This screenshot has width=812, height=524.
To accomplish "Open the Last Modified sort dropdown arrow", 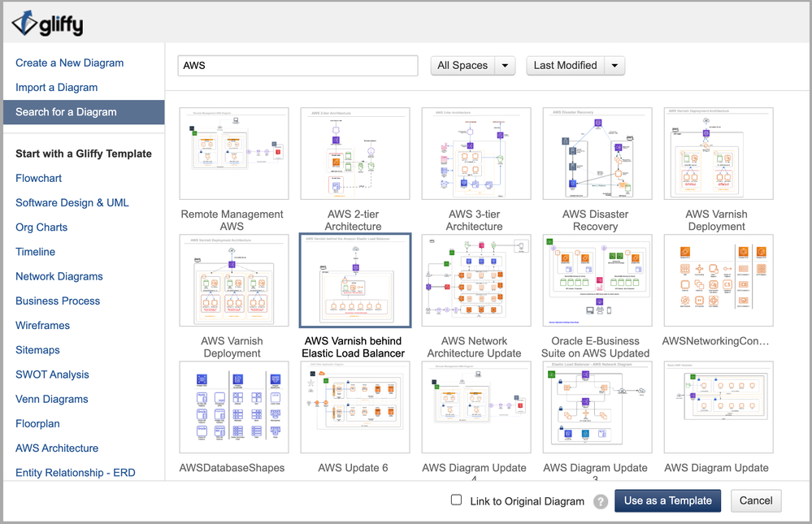I will (614, 66).
